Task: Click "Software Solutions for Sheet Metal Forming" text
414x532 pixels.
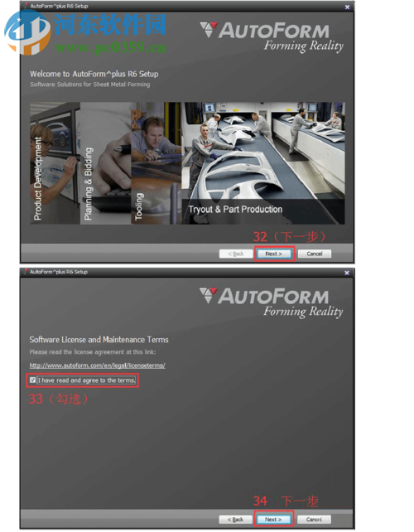Action: click(x=90, y=85)
